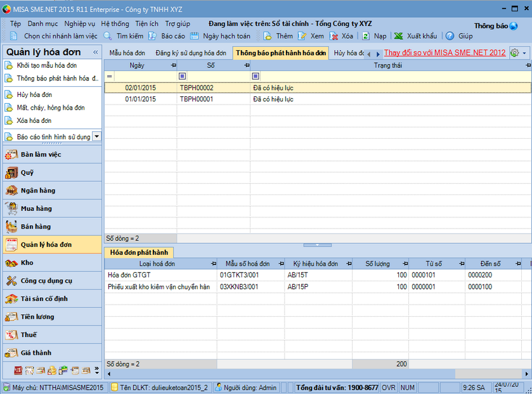Click Ngày hạch toán calendar icon
Screen dimensions: 532x394
195,36
